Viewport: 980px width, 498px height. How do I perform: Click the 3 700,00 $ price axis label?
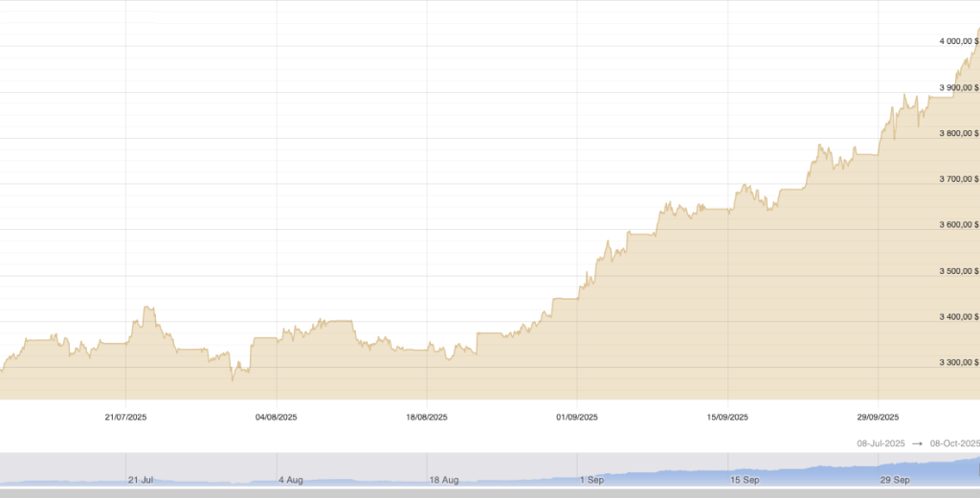pyautogui.click(x=958, y=179)
